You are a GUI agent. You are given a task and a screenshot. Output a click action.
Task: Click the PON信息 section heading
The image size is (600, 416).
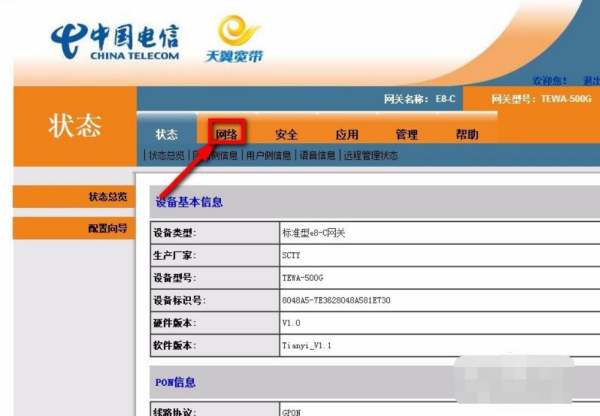(x=175, y=382)
